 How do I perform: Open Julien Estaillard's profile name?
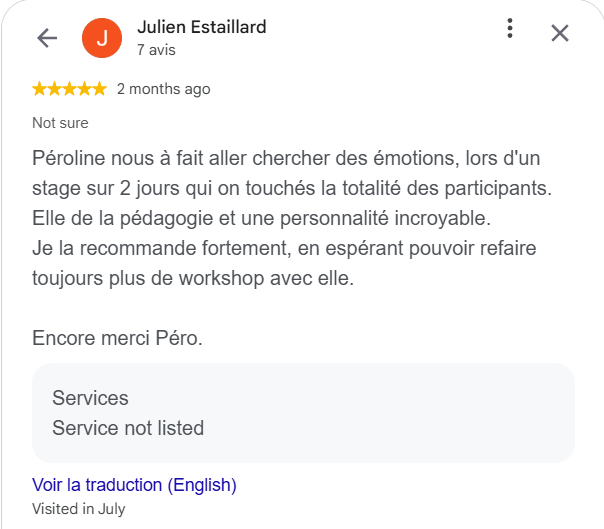[201, 27]
